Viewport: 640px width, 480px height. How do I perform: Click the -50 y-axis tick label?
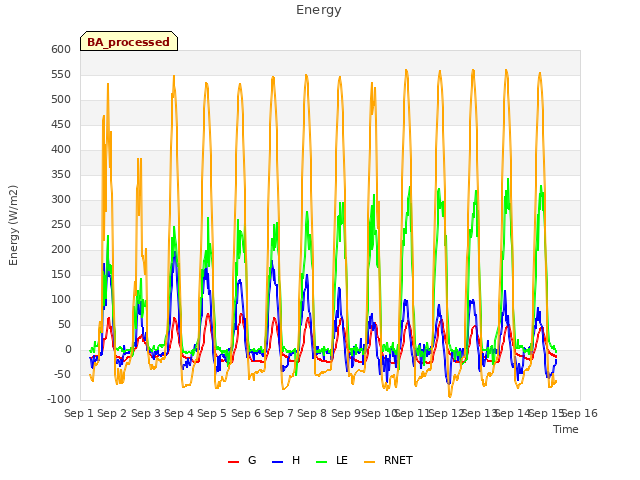61,375
